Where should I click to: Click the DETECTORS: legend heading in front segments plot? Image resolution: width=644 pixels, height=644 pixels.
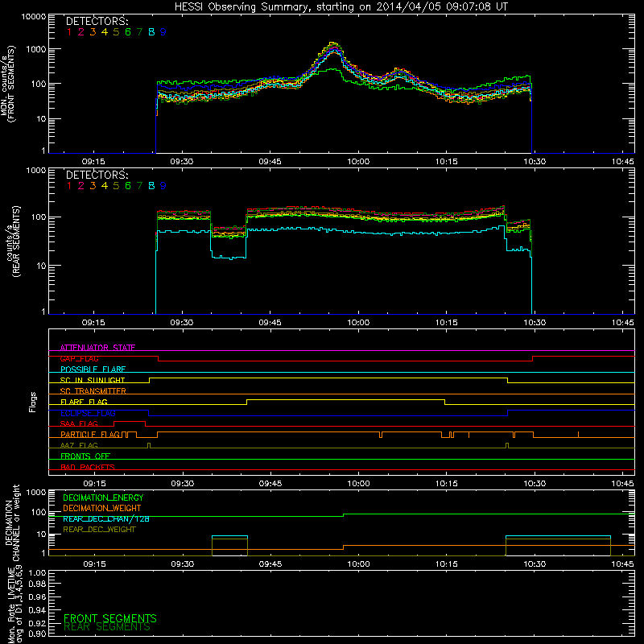97,21
